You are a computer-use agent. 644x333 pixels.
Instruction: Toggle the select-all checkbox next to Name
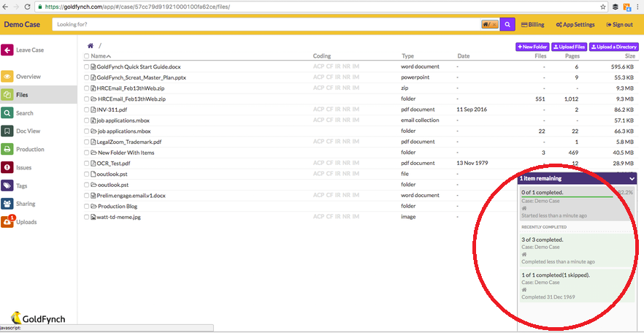(x=87, y=56)
